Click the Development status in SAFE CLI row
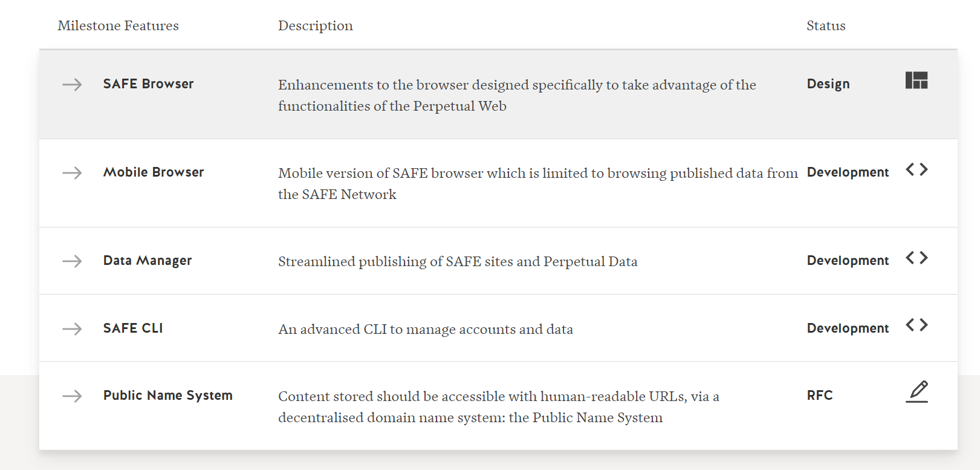 848,328
